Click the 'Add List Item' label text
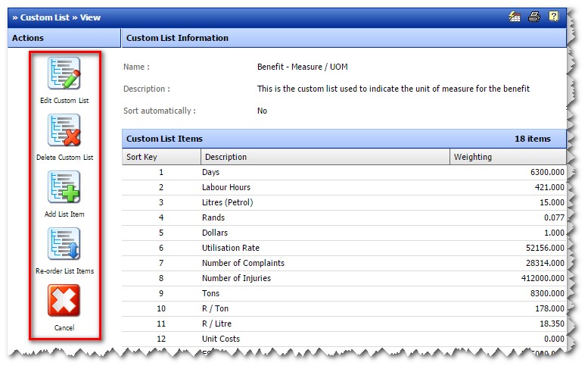The image size is (588, 369). click(64, 214)
